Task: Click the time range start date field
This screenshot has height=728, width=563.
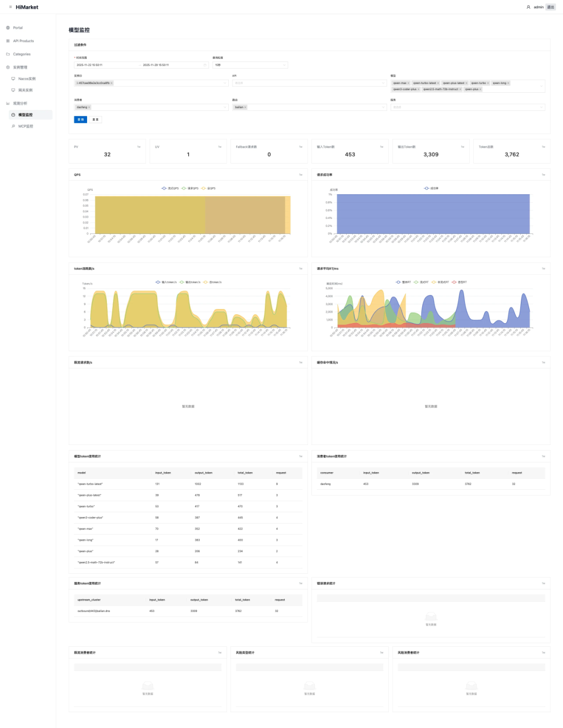Action: (107, 65)
